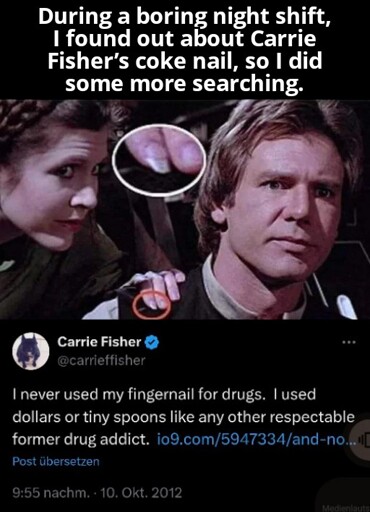Click the blue verified checkmark badge

(152, 342)
